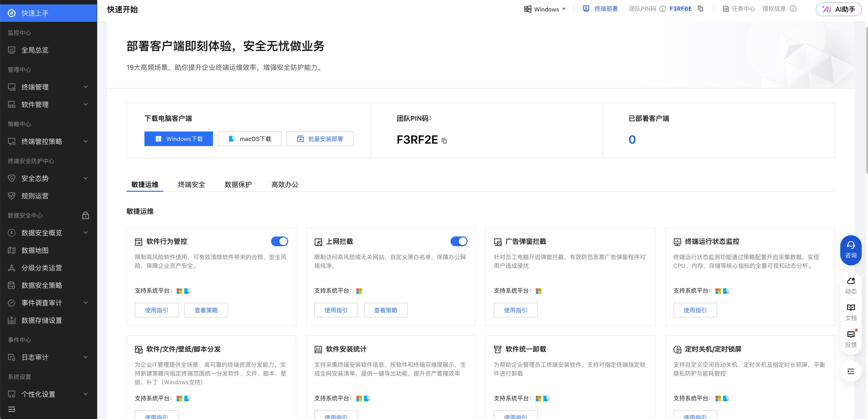Copy the team PIN code F3RF2E
Viewport: 868px width, 419px height.
(x=444, y=141)
